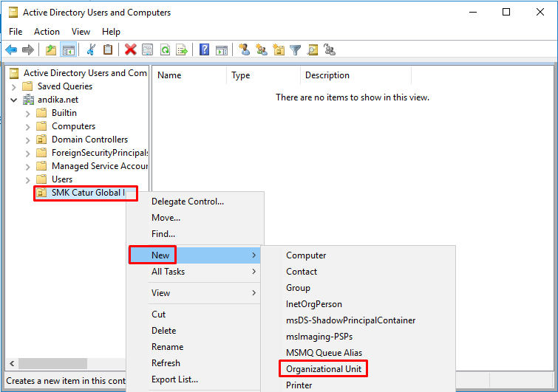
Task: Toggle the Show/Hide Action Pane icon
Action: [x=221, y=49]
